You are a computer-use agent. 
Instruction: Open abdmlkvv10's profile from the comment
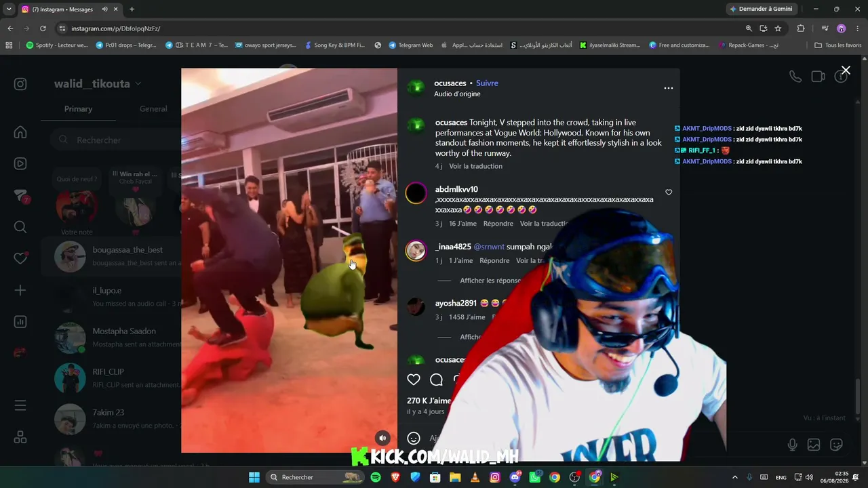pyautogui.click(x=456, y=189)
